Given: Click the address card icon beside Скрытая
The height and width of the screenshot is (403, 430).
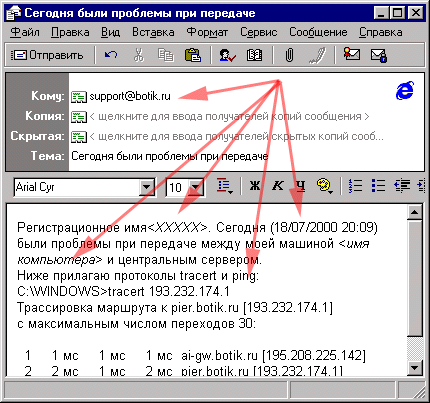Looking at the screenshot, I should pos(79,137).
